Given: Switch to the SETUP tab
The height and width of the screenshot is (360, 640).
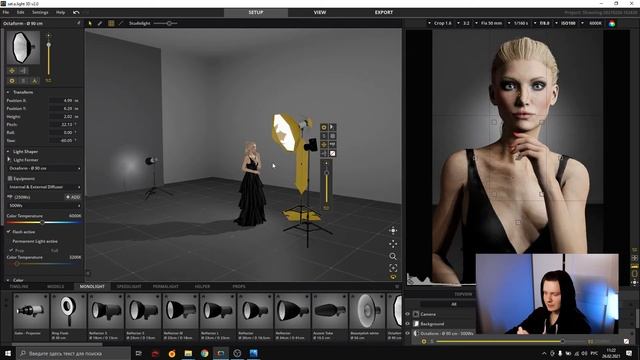Looking at the screenshot, I should [x=256, y=13].
